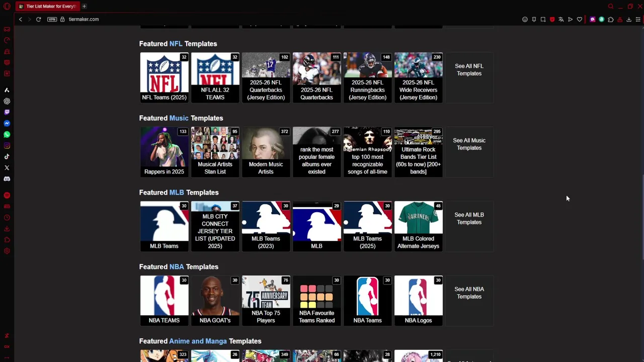Open the red ad blocker shield
The height and width of the screenshot is (362, 644).
552,20
